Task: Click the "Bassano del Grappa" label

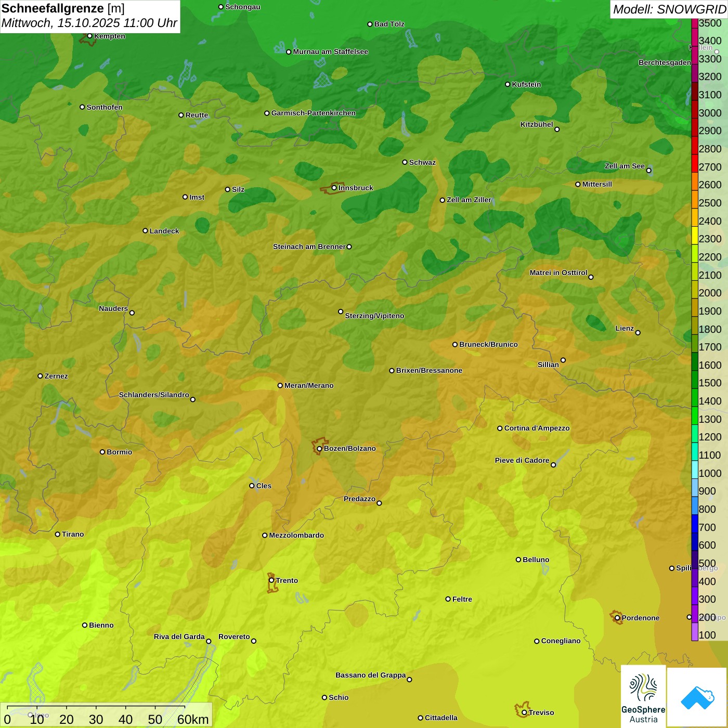Action: click(370, 675)
